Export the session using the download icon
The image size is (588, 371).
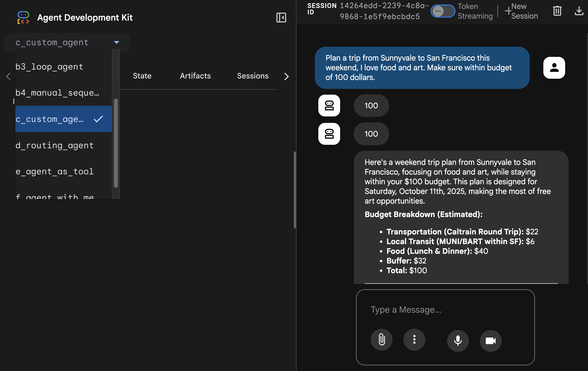pos(579,11)
